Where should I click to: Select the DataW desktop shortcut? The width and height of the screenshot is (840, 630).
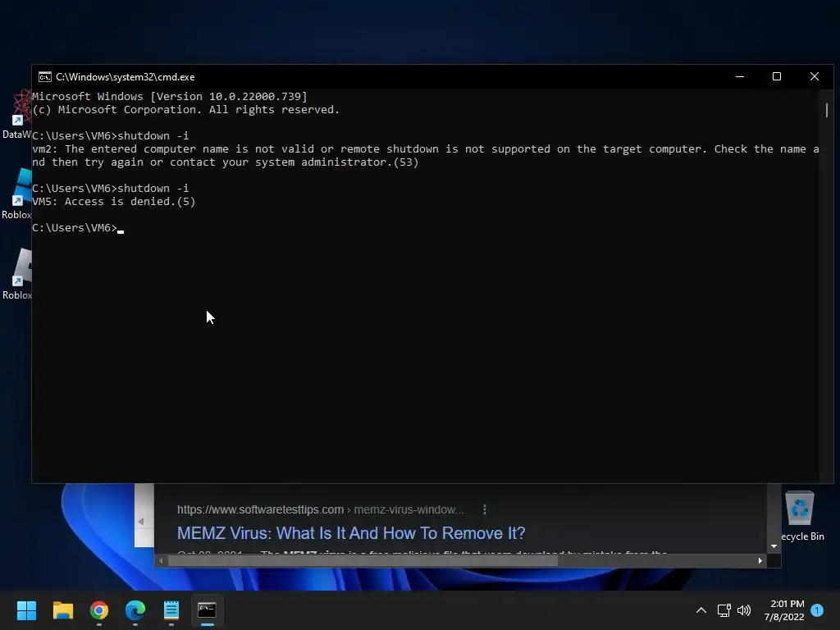pyautogui.click(x=17, y=115)
